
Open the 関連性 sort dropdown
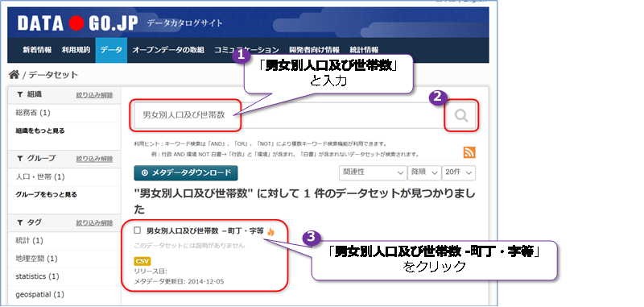coord(373,173)
